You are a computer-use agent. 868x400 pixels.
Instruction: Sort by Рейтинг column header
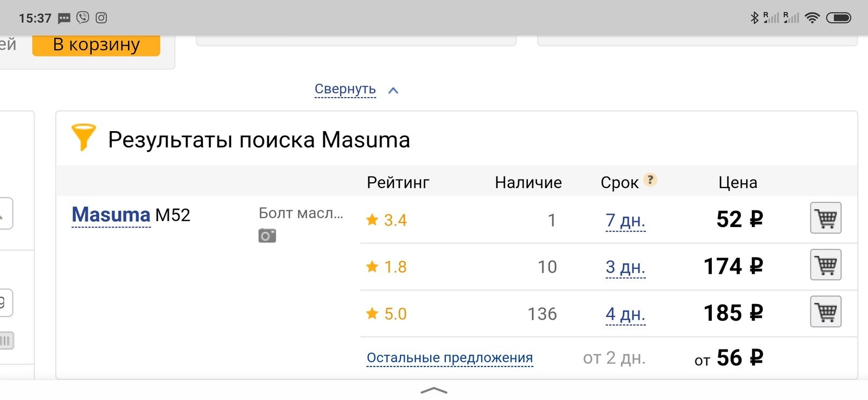[398, 183]
